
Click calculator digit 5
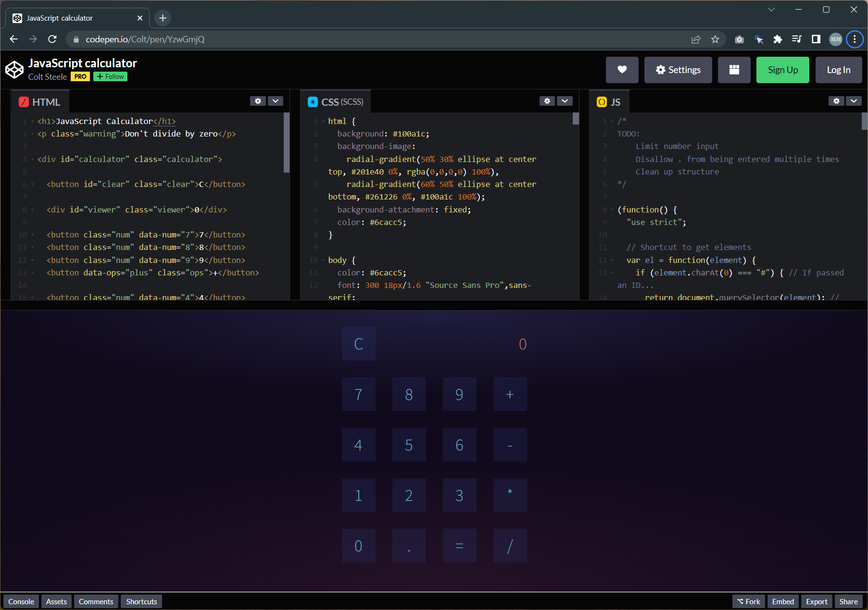(x=409, y=445)
